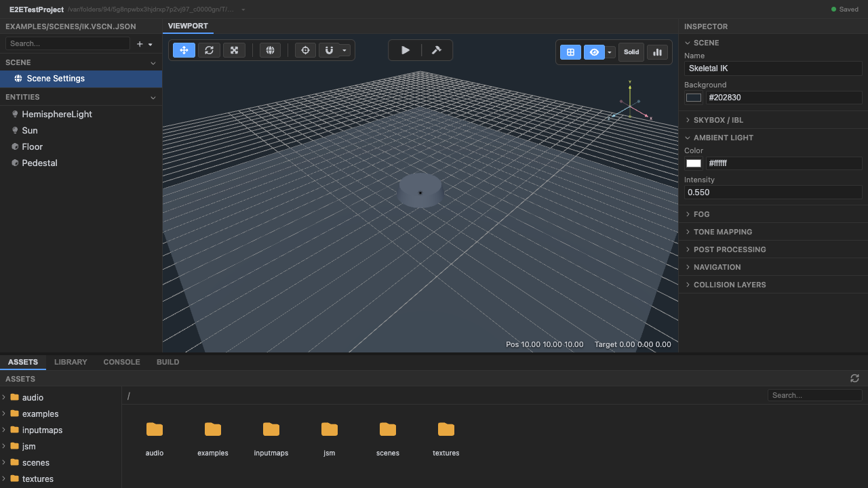Image resolution: width=868 pixels, height=488 pixels.
Task: Switch to the BUILD tab
Action: [x=167, y=362]
